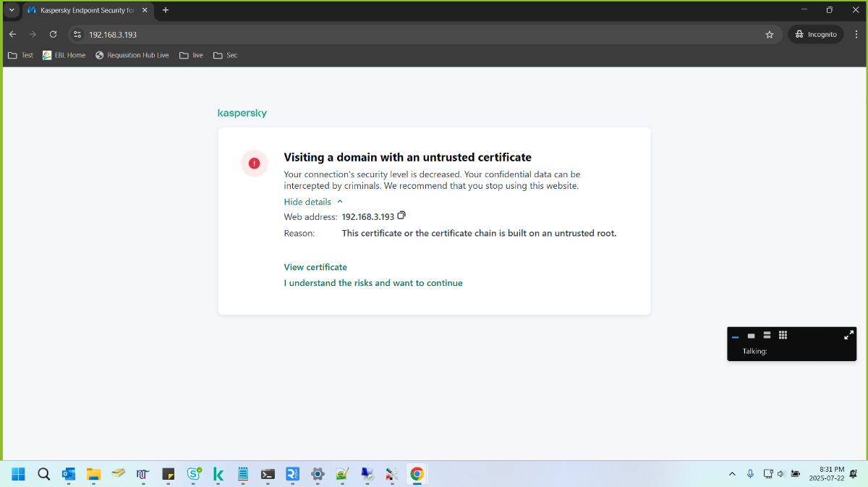Image resolution: width=868 pixels, height=487 pixels.
Task: Switch to the grid gallery view icon
Action: (x=783, y=335)
